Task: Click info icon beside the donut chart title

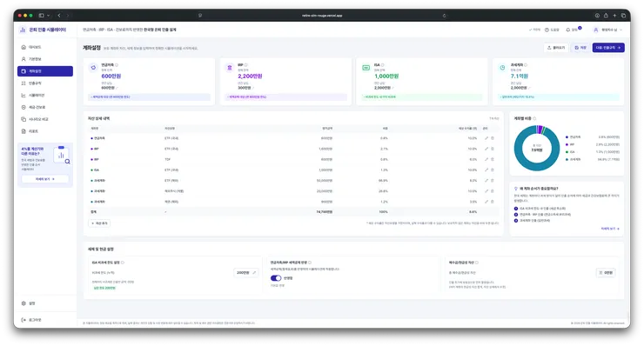Action: tap(534, 118)
